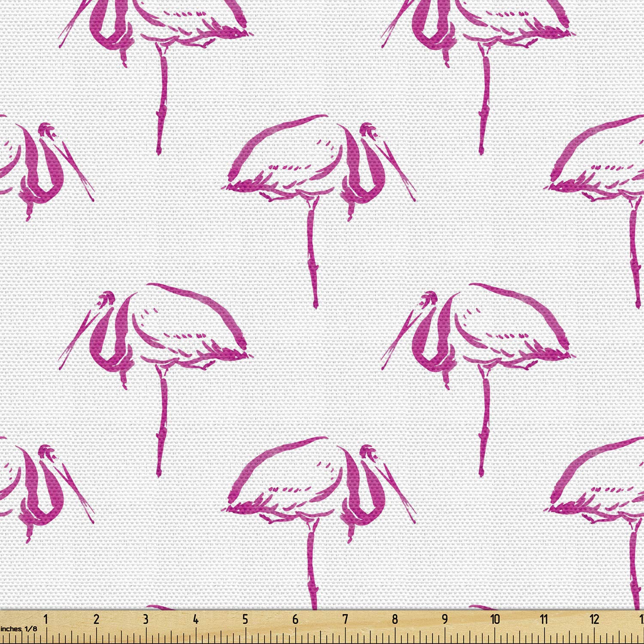
Task: Click the number 1 on the ruler
Action: pyautogui.click(x=46, y=620)
